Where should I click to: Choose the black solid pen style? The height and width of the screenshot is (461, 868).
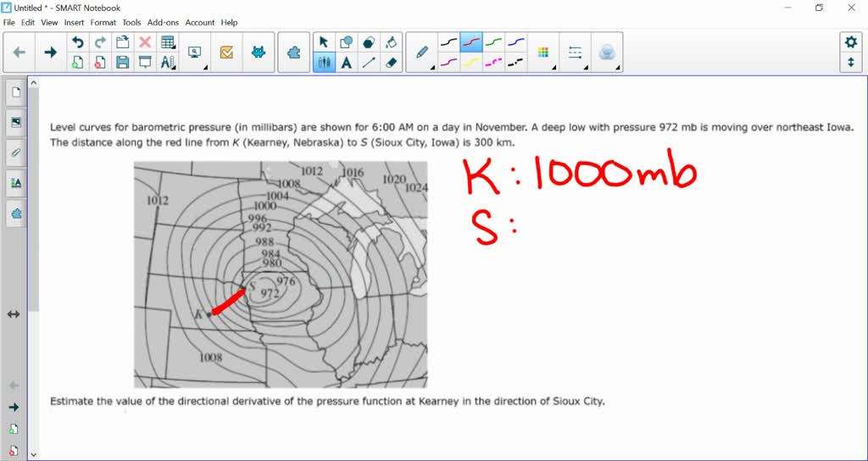[449, 42]
